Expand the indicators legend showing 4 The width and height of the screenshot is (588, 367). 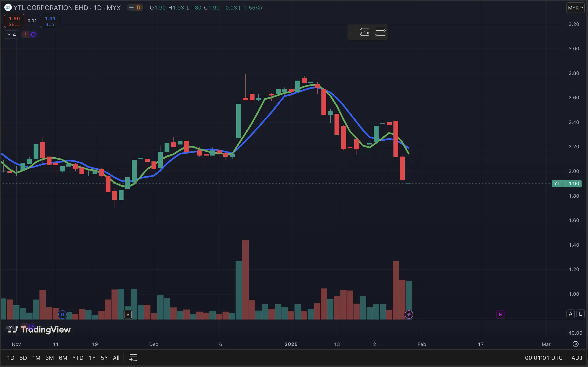[11, 34]
